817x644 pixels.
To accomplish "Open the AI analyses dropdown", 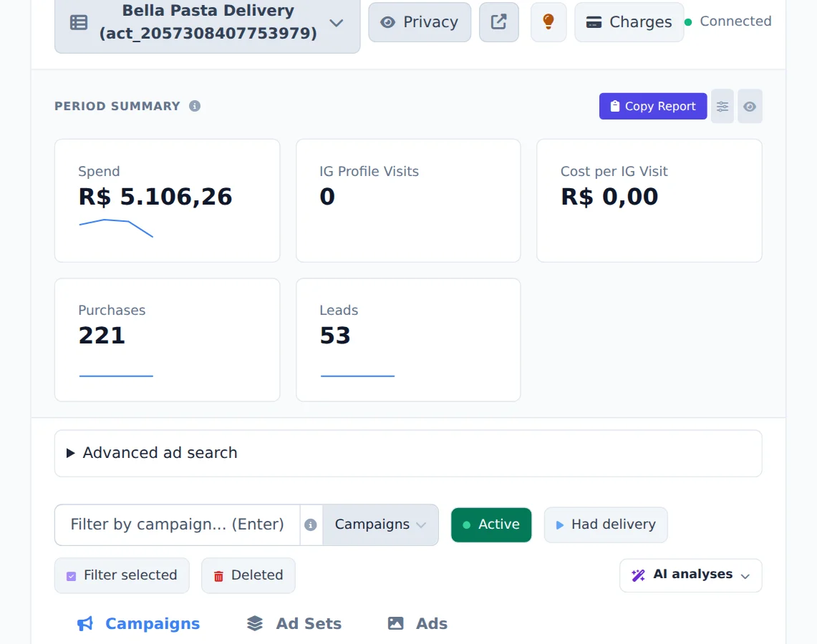I will click(691, 575).
